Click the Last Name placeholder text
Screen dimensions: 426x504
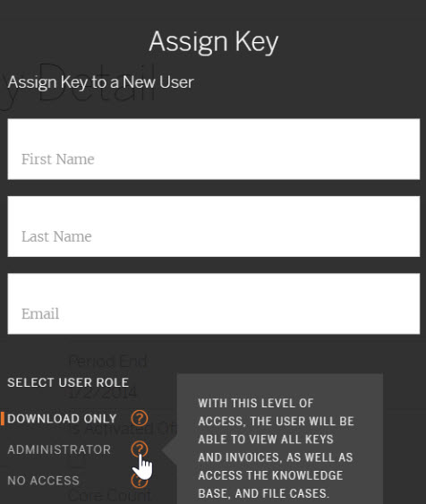click(56, 236)
